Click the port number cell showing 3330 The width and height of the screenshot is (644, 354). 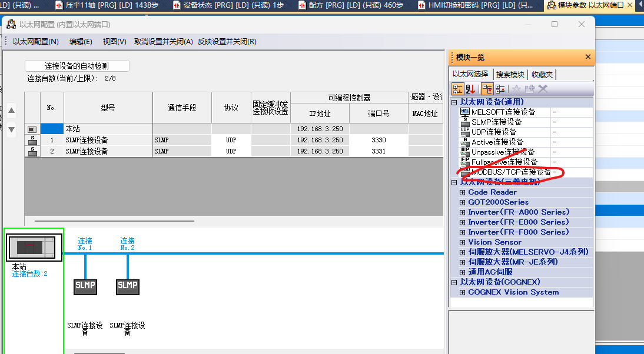tap(379, 141)
